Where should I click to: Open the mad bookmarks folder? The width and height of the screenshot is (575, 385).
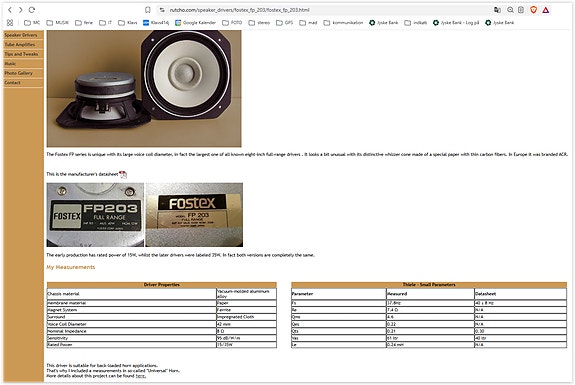(308, 23)
